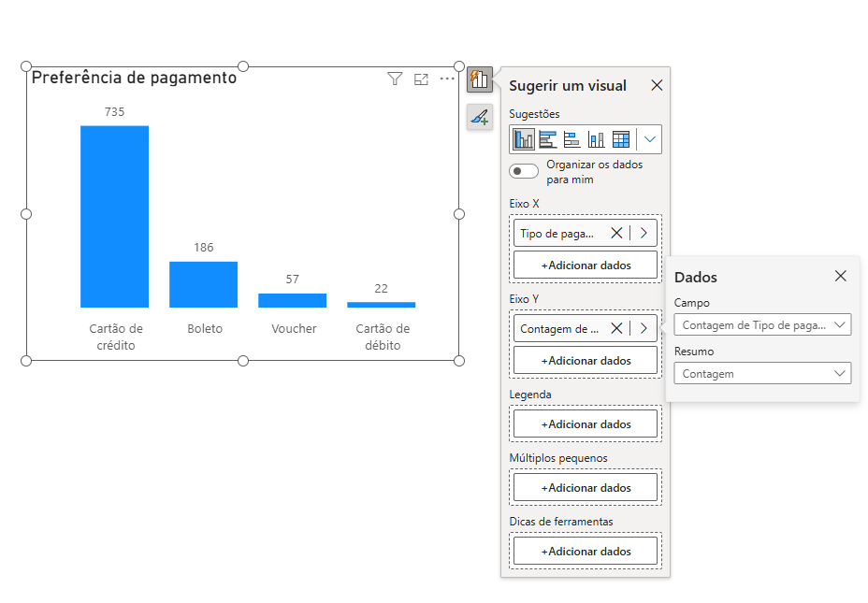Click the data label '57'
The height and width of the screenshot is (603, 868).
(x=292, y=280)
